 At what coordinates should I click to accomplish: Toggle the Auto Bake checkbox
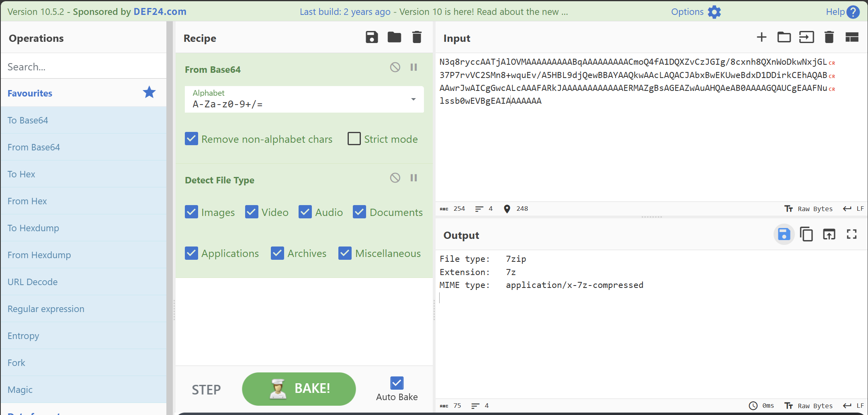click(397, 383)
